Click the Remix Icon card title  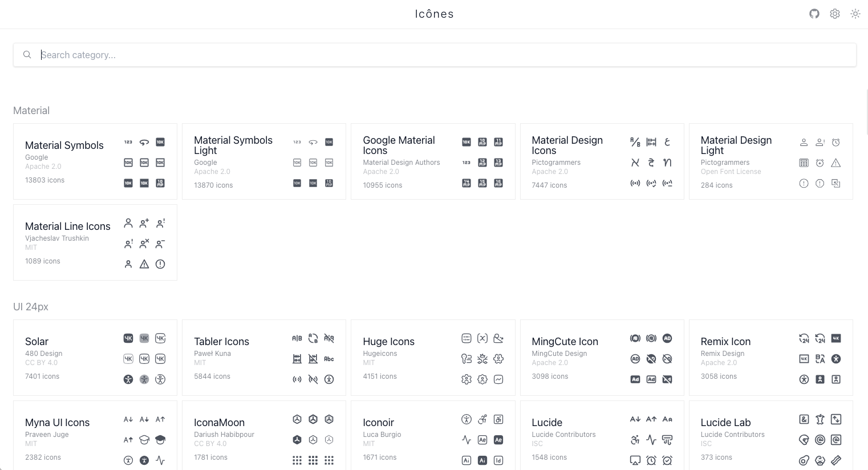(x=725, y=342)
